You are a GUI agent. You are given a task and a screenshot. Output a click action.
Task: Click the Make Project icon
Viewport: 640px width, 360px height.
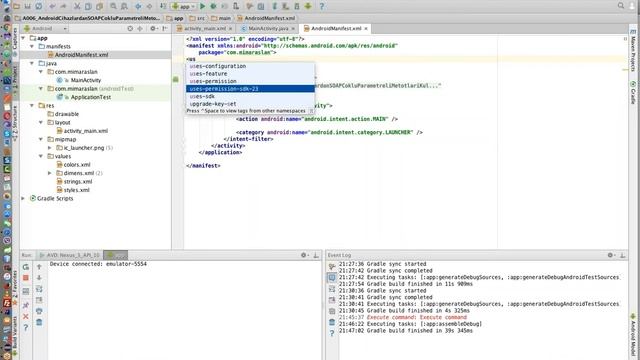point(163,6)
